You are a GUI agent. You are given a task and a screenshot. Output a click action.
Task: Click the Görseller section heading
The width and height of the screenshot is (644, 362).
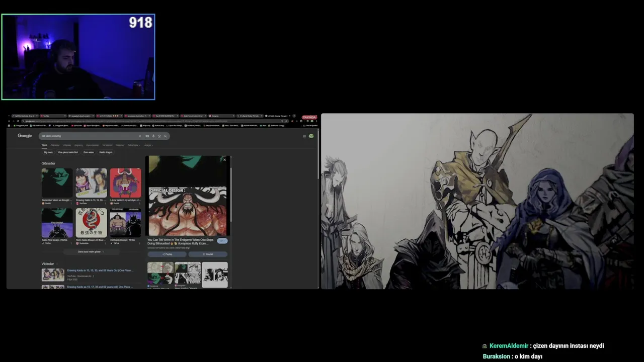tap(48, 163)
